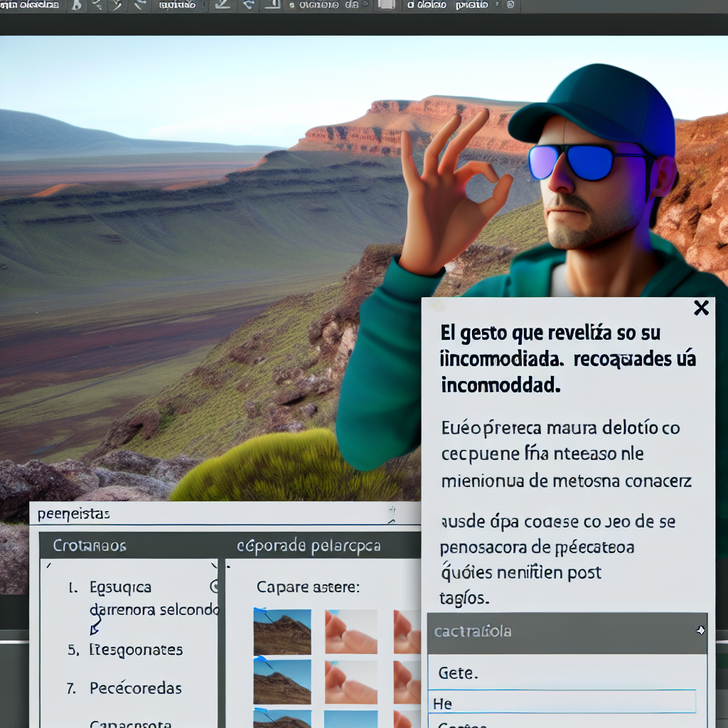Select the 'Gete.' option in the list

[x=458, y=672]
